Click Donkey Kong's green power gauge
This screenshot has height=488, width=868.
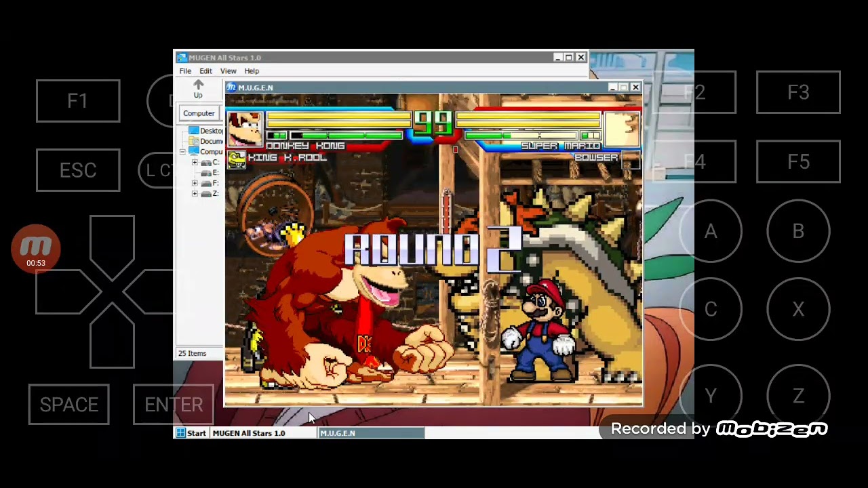[346, 136]
